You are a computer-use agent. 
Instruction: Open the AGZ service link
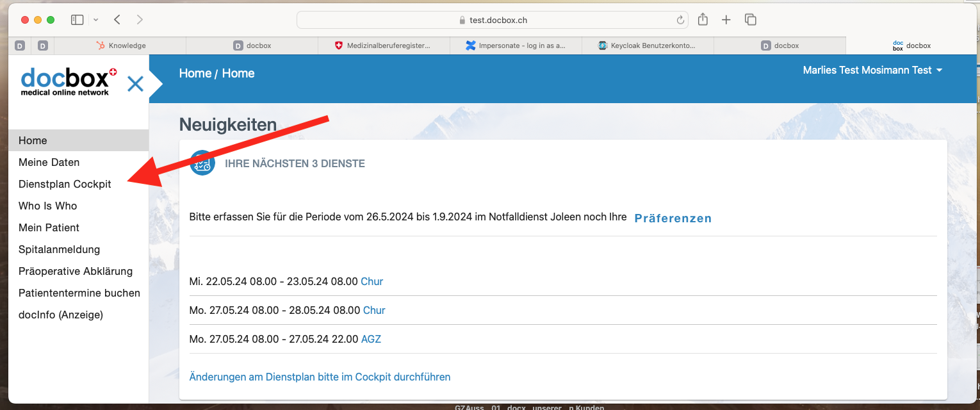(371, 339)
